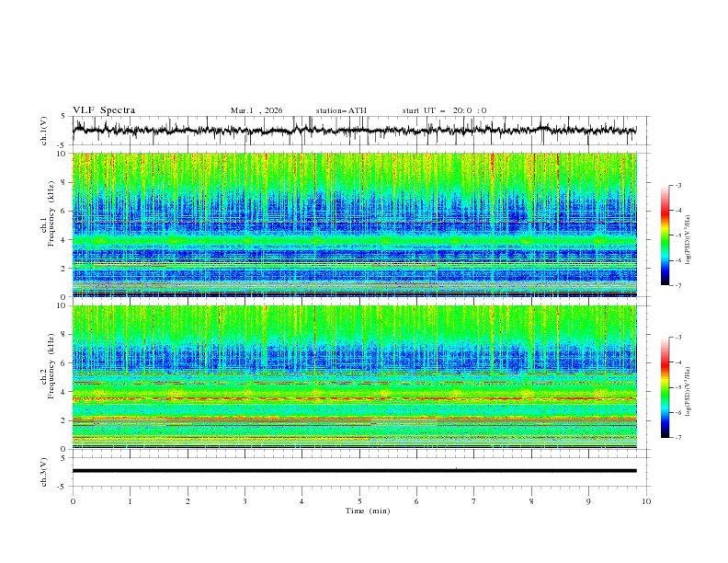
Task: Click tick label '5' on the Time axis
Action: [359, 501]
